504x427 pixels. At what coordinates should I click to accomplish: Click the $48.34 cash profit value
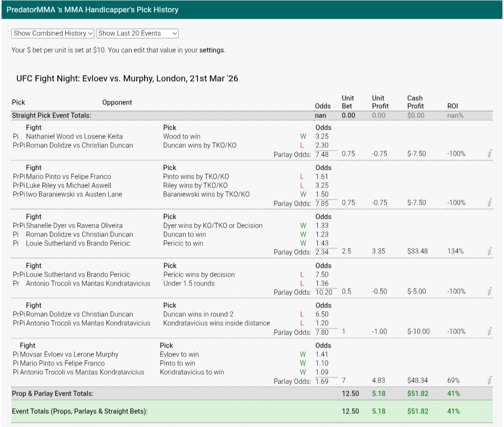click(418, 380)
